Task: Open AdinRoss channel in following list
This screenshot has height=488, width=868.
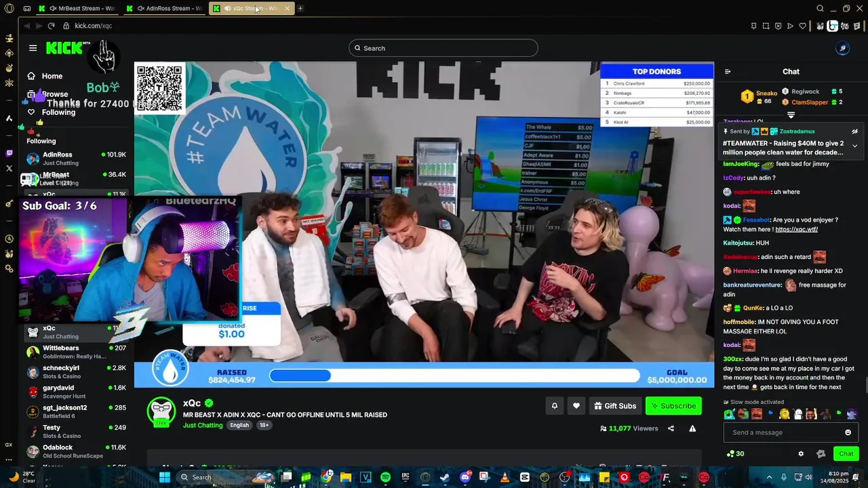Action: coord(77,158)
